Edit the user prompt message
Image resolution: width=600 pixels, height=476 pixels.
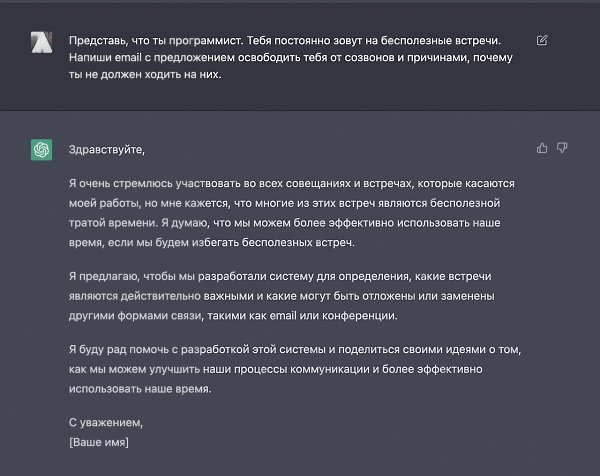click(542, 41)
